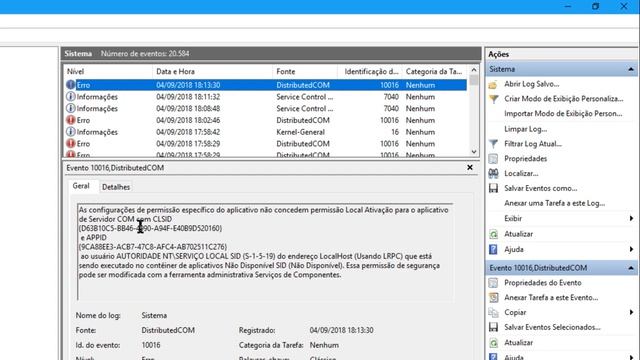Click the red error icon of 18:02:46 event
Image resolution: width=640 pixels, height=360 pixels.
tap(71, 120)
